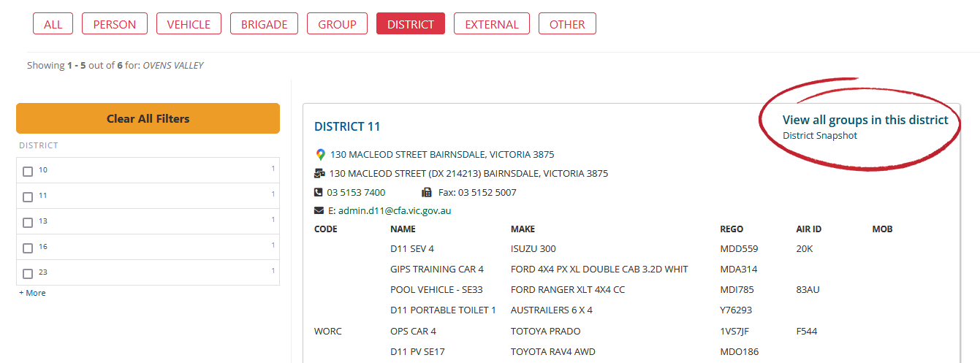Switch to the PERSON tab
The height and width of the screenshot is (363, 980).
click(x=115, y=23)
